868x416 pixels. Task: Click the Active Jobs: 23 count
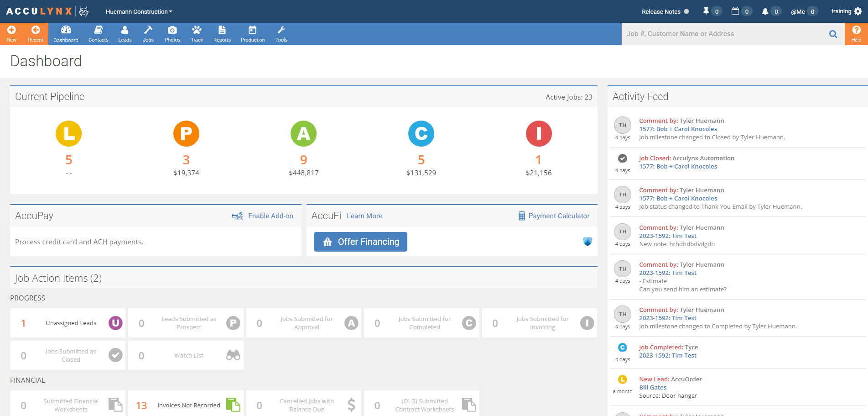click(x=569, y=97)
